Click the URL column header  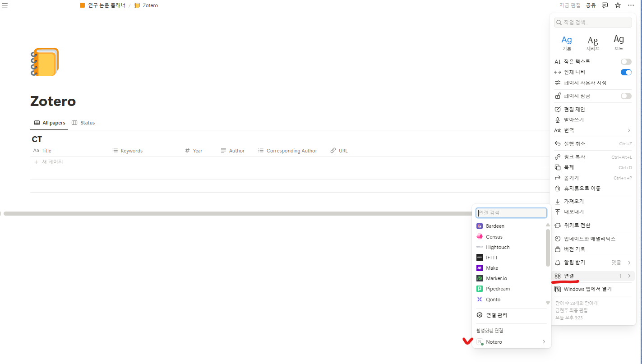(339, 151)
